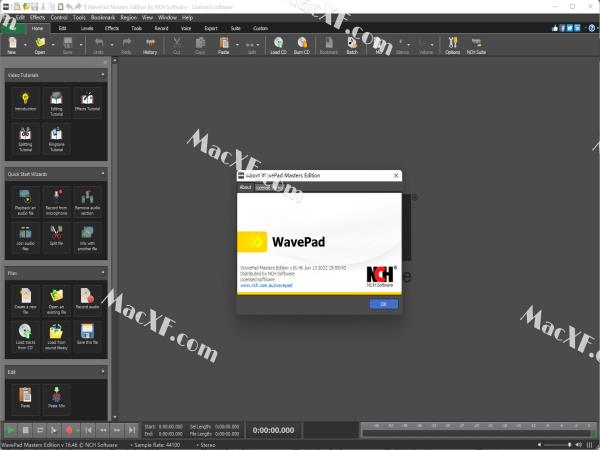Viewport: 600px width, 450px height.
Task: Start the Playback an audio file wizard
Action: [25, 202]
